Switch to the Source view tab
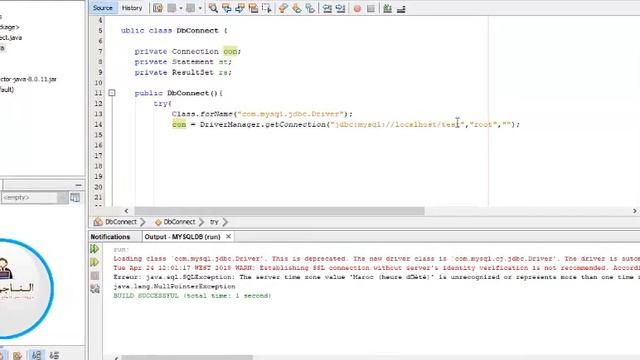 [102, 8]
